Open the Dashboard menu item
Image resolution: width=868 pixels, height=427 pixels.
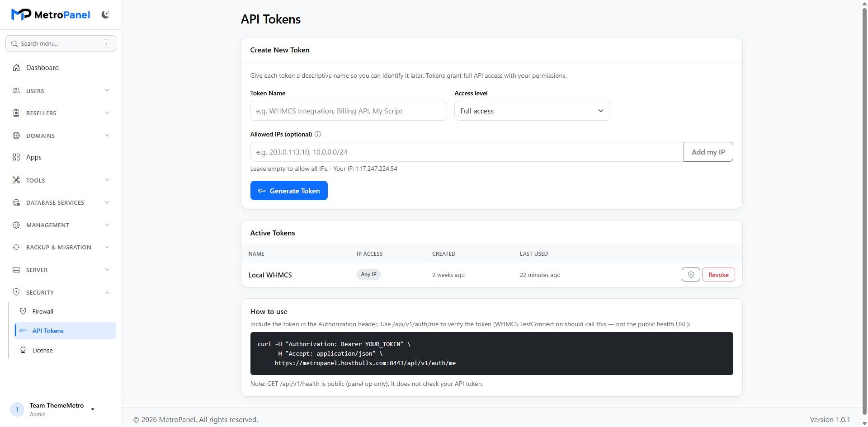tap(61, 68)
